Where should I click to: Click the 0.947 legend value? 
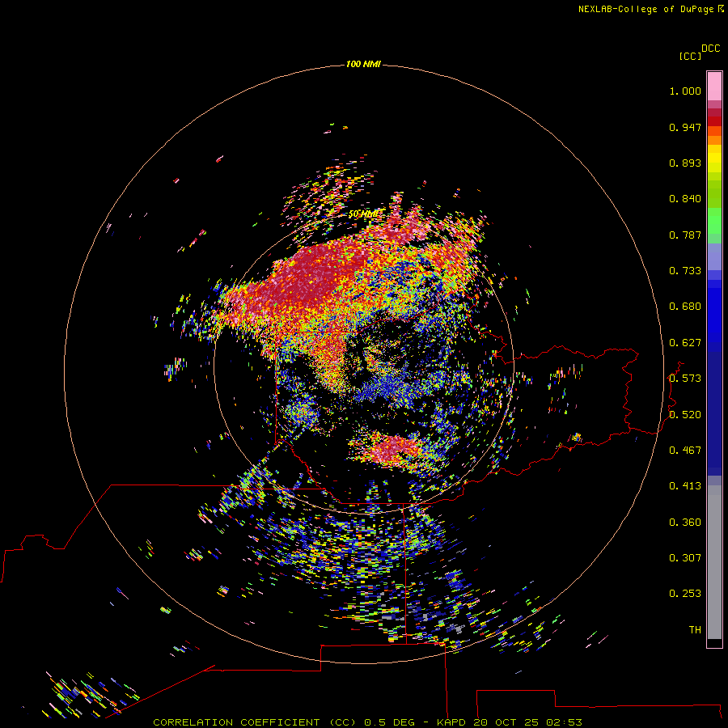tap(685, 127)
